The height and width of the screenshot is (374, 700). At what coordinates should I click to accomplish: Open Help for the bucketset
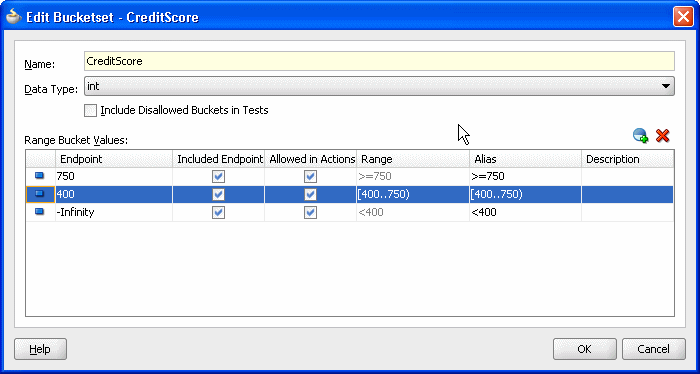tap(40, 349)
